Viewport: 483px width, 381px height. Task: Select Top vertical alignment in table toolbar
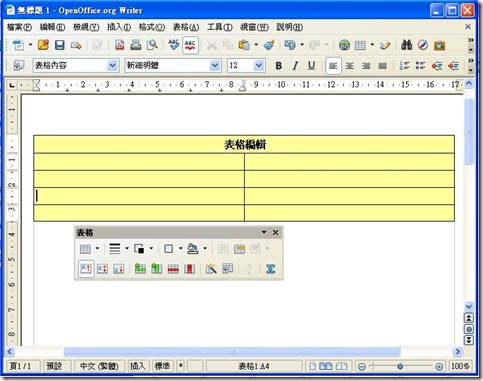[86, 269]
